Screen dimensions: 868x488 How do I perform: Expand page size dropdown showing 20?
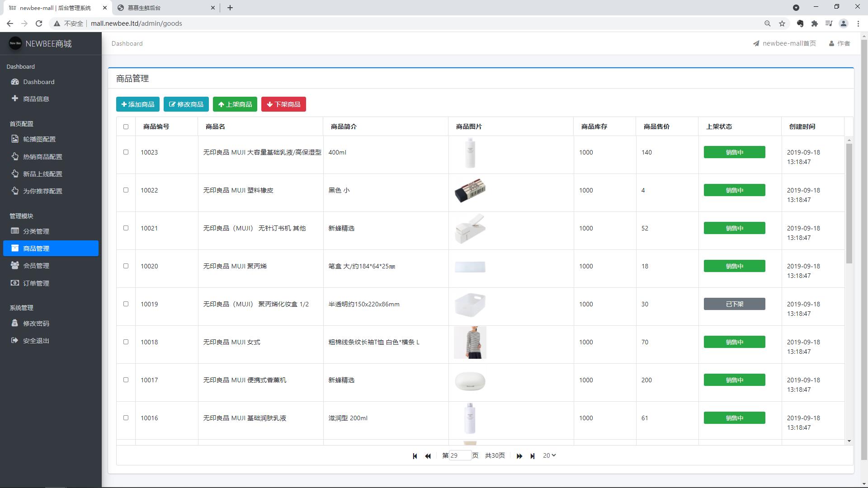click(x=549, y=455)
